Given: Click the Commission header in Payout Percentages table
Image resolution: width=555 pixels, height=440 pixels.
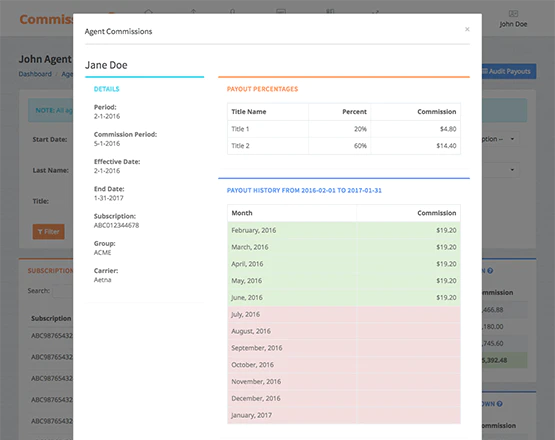Looking at the screenshot, I should [436, 112].
